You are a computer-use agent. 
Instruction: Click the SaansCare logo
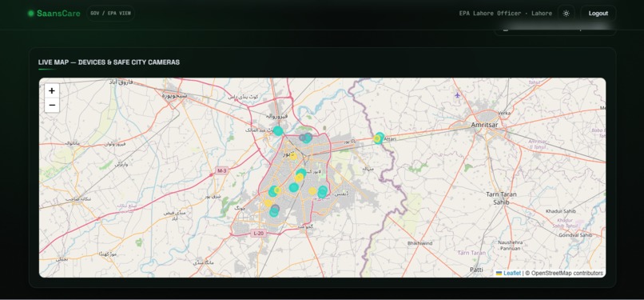pyautogui.click(x=54, y=13)
